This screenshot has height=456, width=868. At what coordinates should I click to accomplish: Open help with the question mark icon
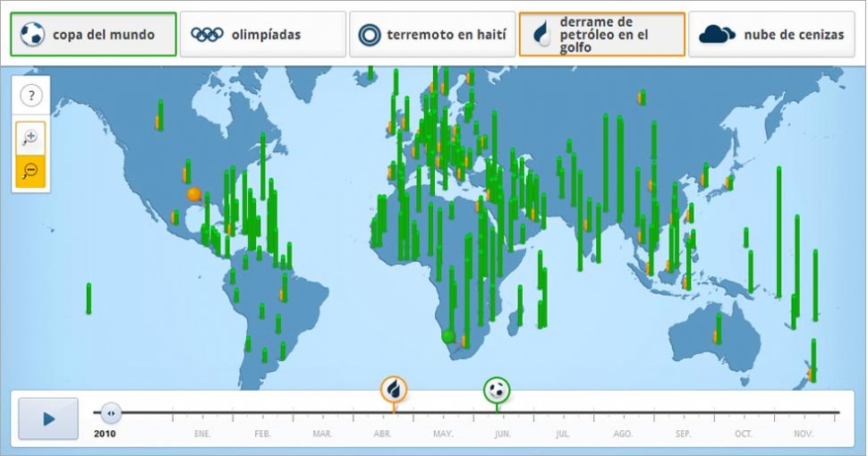31,96
